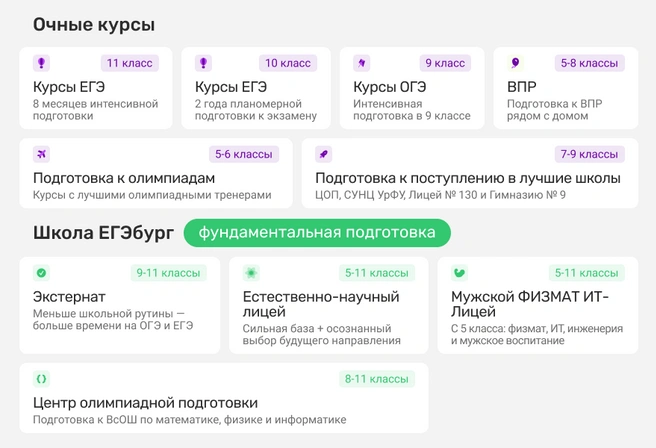The width and height of the screenshot is (656, 448).
Task: Open Курсы ЕГЭ title for 10 класс
Action: tap(231, 87)
